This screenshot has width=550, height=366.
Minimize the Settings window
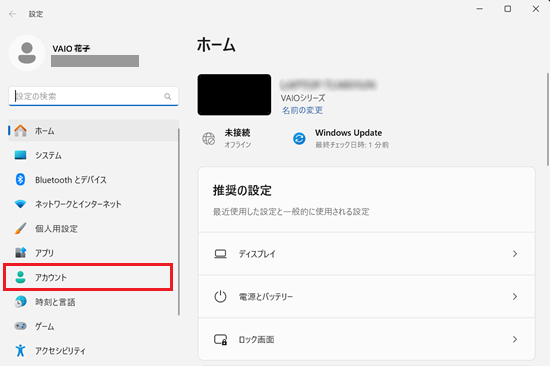(479, 9)
